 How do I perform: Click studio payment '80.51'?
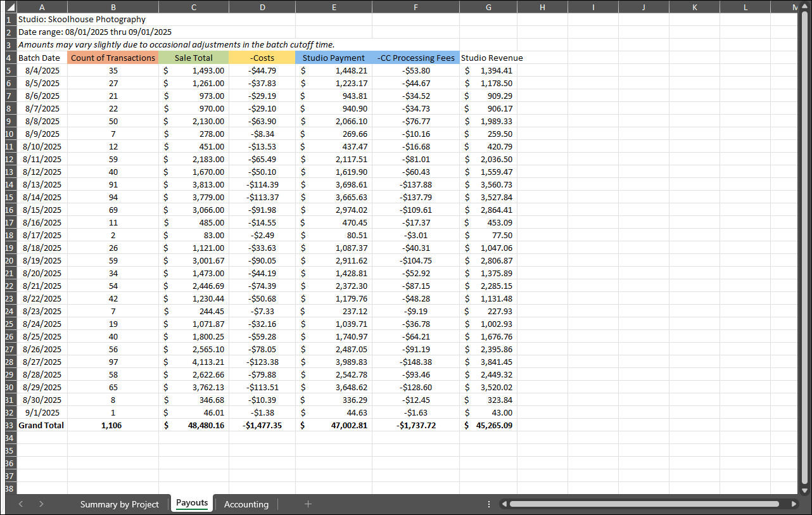click(x=334, y=235)
